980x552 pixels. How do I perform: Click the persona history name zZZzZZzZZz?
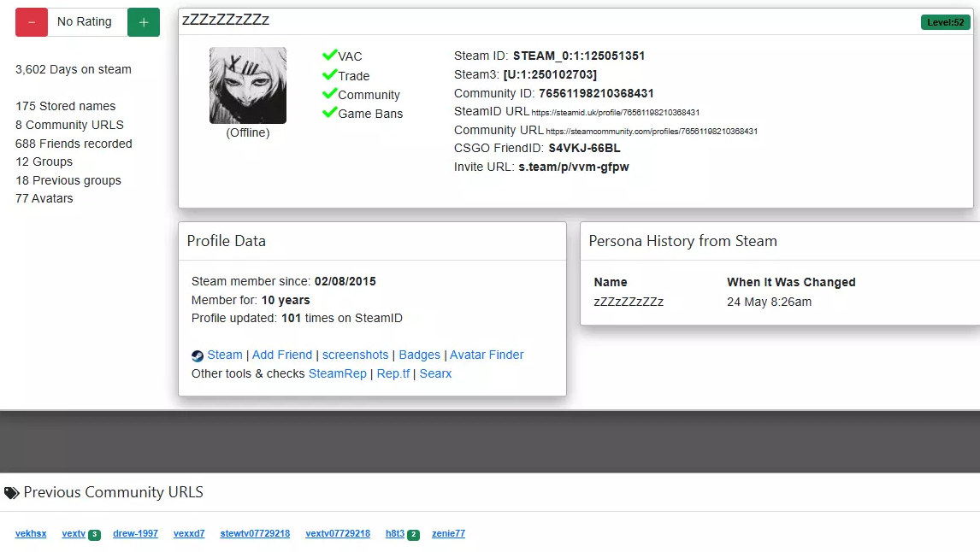tap(629, 302)
